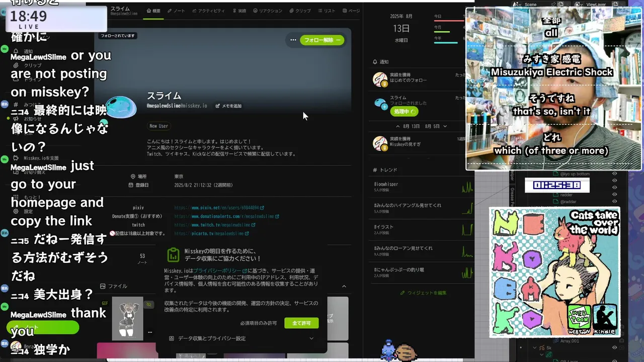The width and height of the screenshot is (644, 362).
Task: Click the New User badge
Action: (x=159, y=126)
